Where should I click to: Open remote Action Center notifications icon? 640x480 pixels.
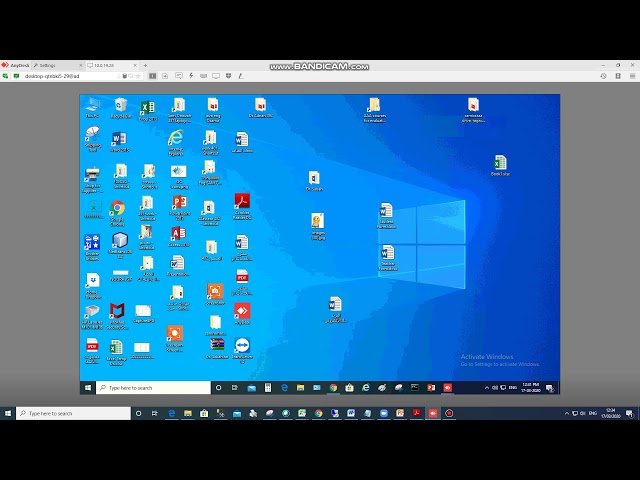[x=550, y=388]
